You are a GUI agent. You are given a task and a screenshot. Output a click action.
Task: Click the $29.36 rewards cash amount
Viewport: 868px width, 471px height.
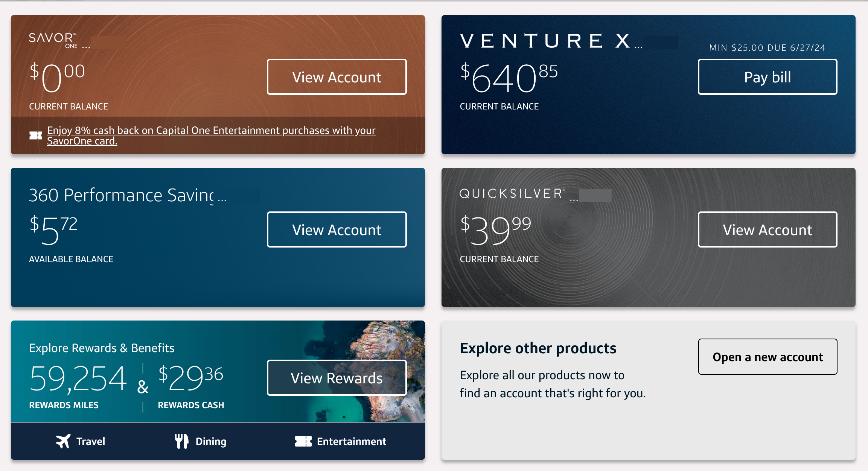coord(190,377)
